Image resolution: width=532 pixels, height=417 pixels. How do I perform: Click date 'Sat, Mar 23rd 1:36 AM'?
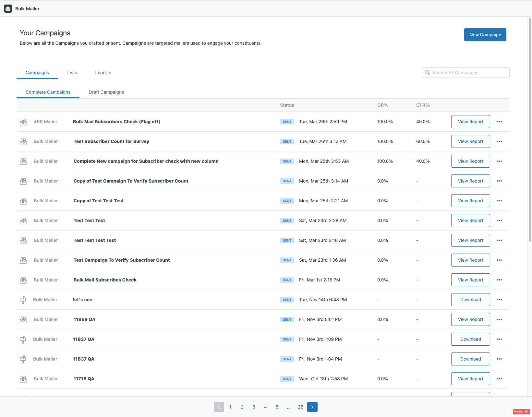click(x=322, y=260)
